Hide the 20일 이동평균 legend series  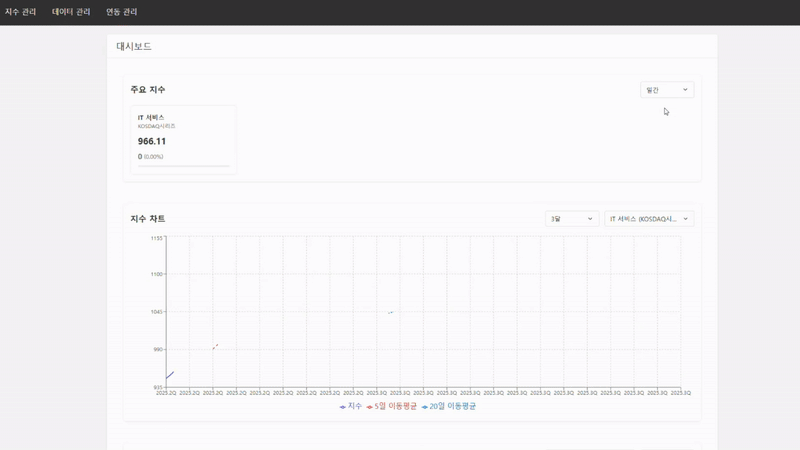(449, 406)
